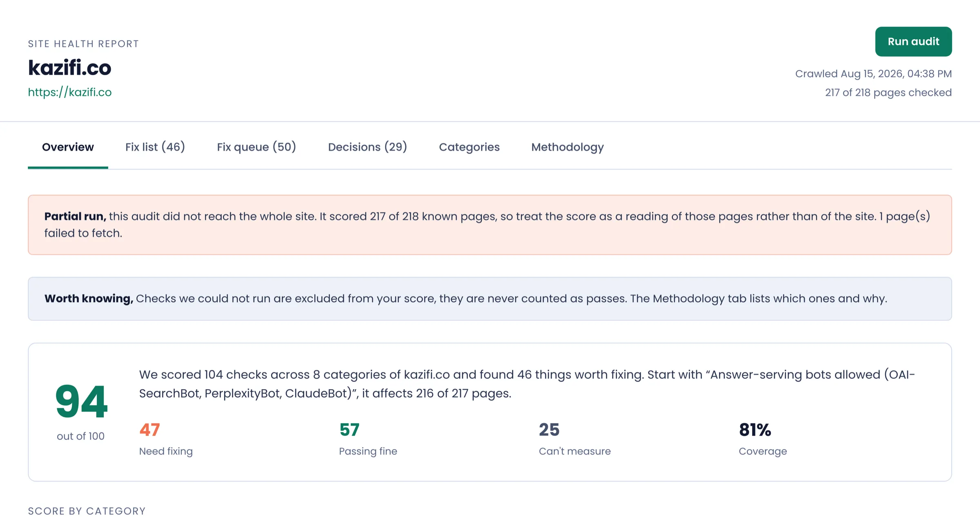Select the Overview tab
Screen dimensions: 980x517
coord(68,147)
